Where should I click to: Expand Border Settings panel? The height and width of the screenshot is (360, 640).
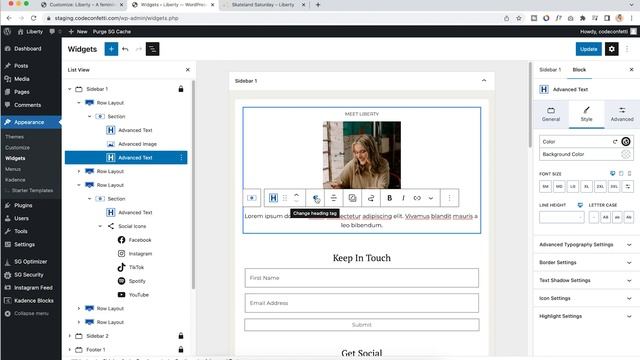click(x=586, y=262)
